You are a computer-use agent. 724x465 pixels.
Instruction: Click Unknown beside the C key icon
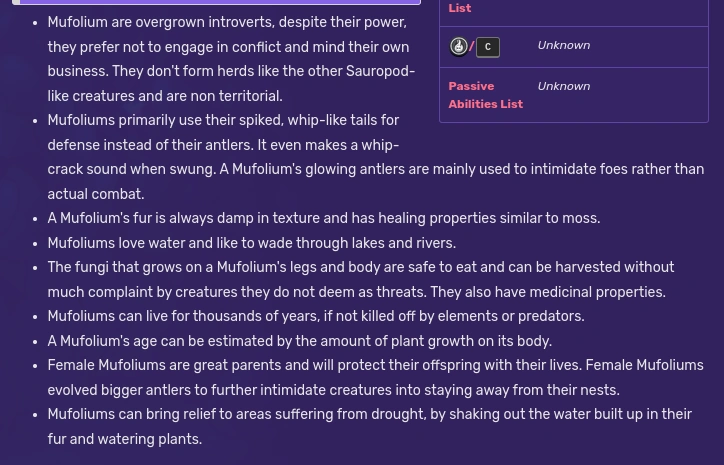pos(563,45)
